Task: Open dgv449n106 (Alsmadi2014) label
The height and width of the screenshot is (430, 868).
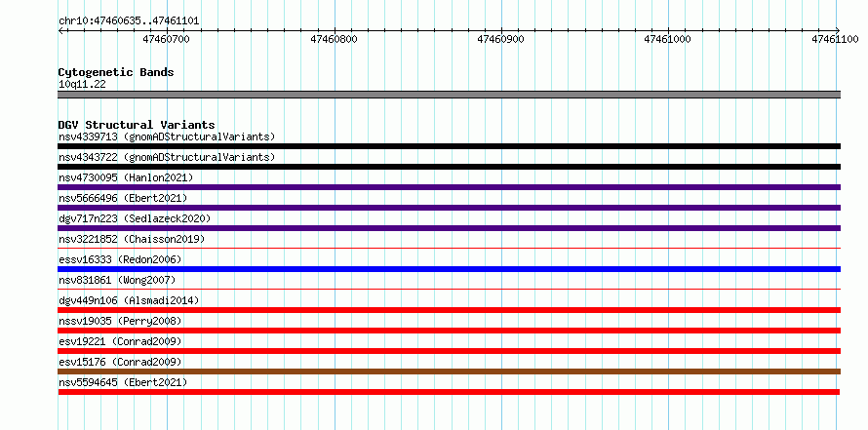Action: [x=129, y=300]
